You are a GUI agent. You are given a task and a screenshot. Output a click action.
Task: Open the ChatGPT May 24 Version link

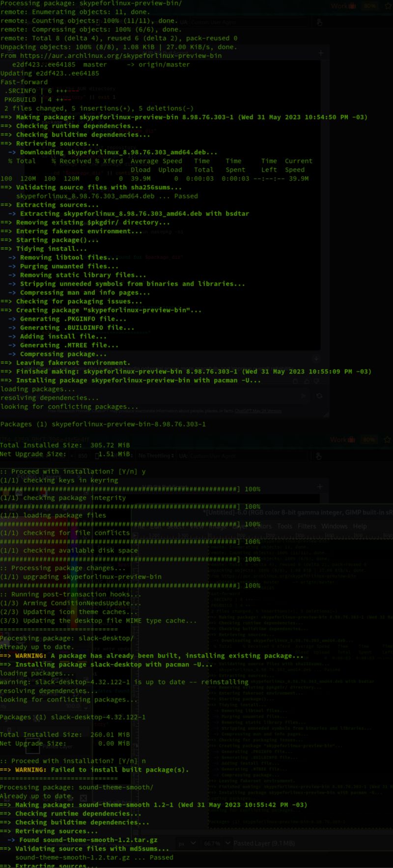click(258, 411)
